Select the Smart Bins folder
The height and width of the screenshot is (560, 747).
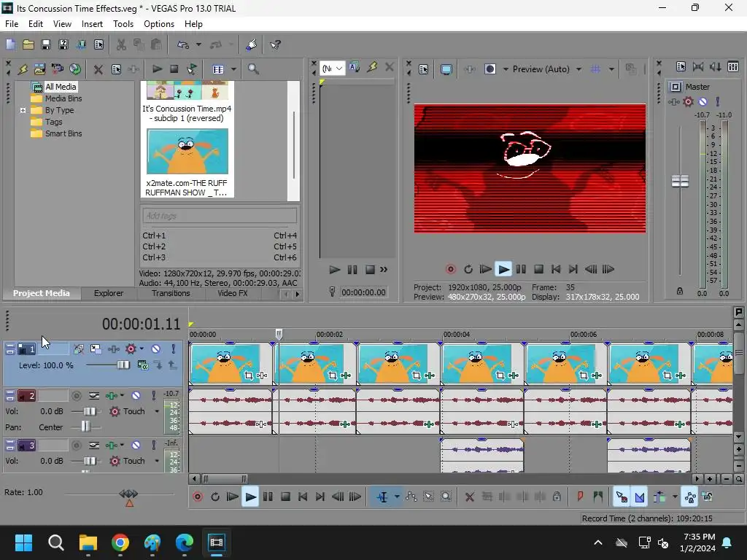pos(63,133)
